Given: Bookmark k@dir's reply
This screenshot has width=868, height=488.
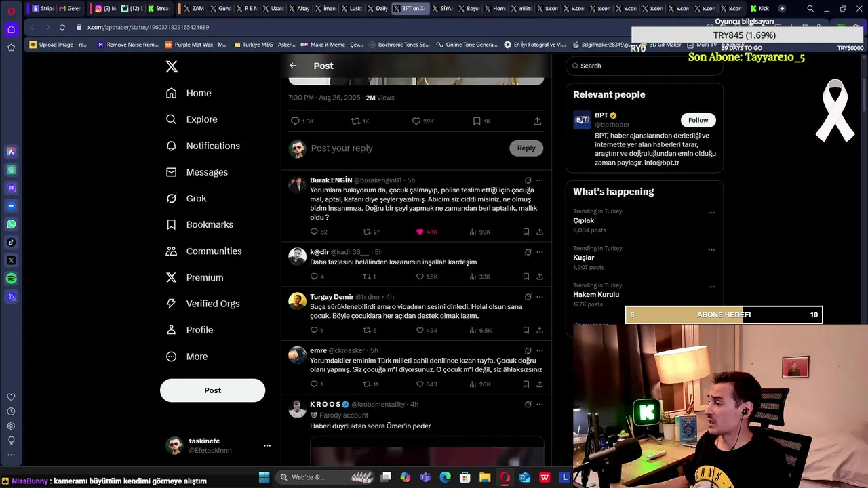Looking at the screenshot, I should tap(526, 277).
